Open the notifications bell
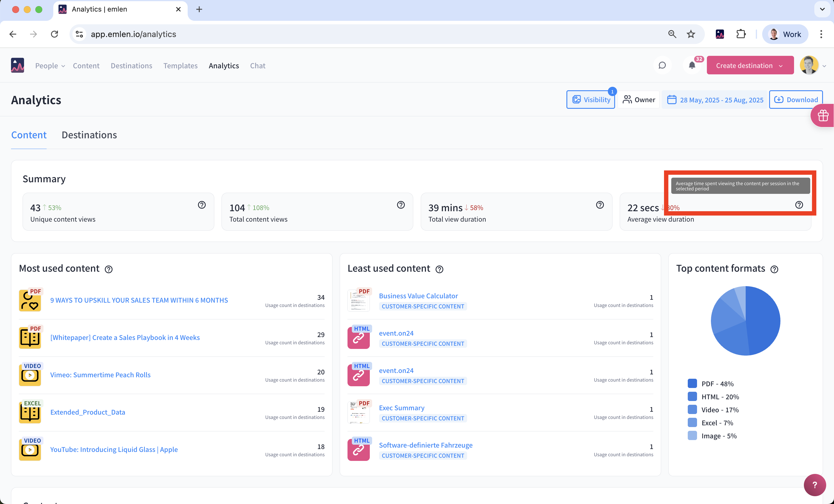 692,65
